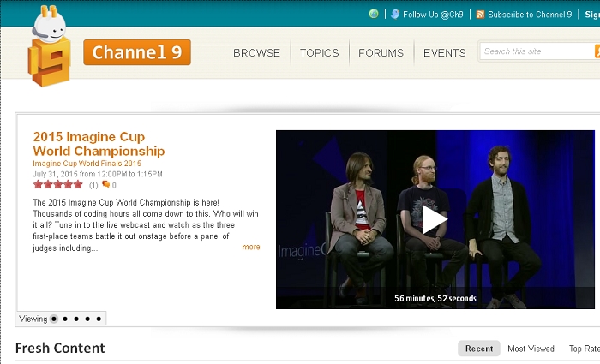Click the globe language icon
This screenshot has width=600, height=364.
[x=374, y=15]
